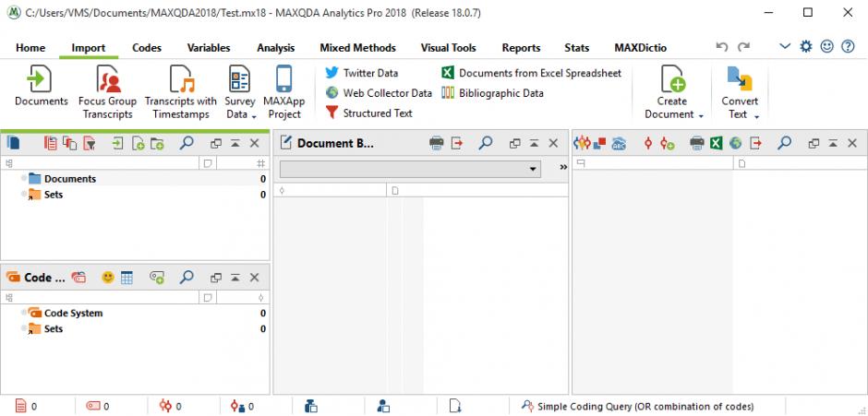Import Twitter Data
The image size is (868, 416).
click(x=361, y=73)
